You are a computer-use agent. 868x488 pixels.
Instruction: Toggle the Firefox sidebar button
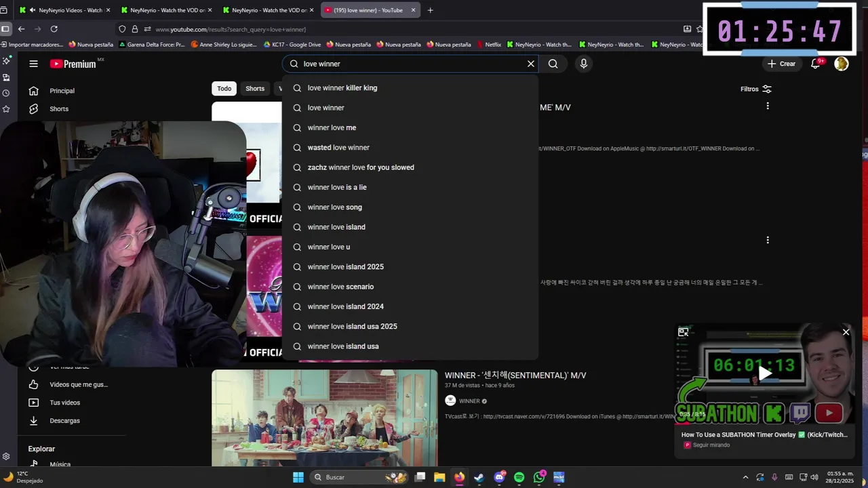point(5,29)
